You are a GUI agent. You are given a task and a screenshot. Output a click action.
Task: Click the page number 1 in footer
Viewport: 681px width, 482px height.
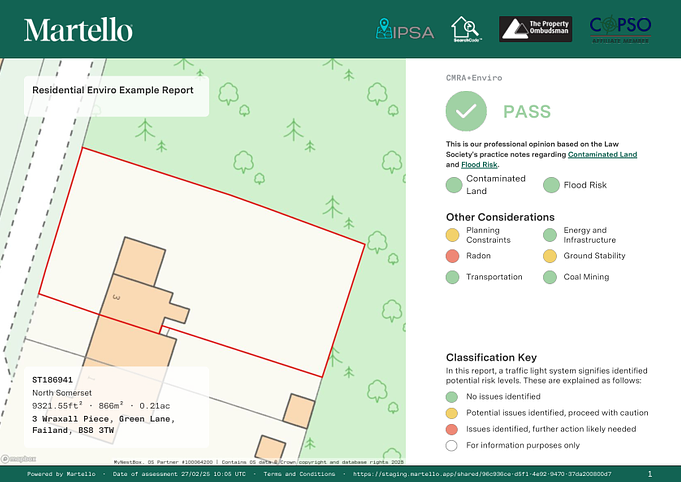[x=650, y=474]
